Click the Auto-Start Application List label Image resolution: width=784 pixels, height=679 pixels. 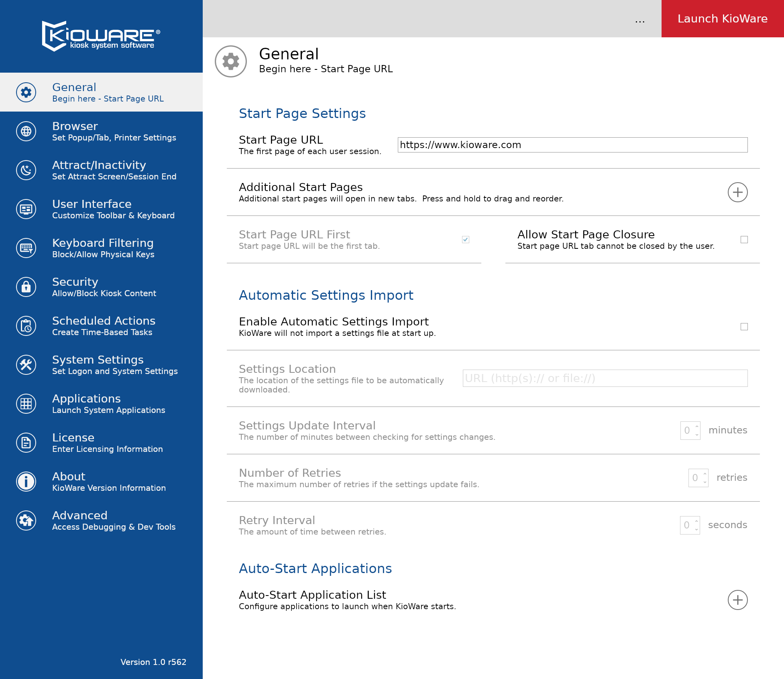click(x=312, y=595)
